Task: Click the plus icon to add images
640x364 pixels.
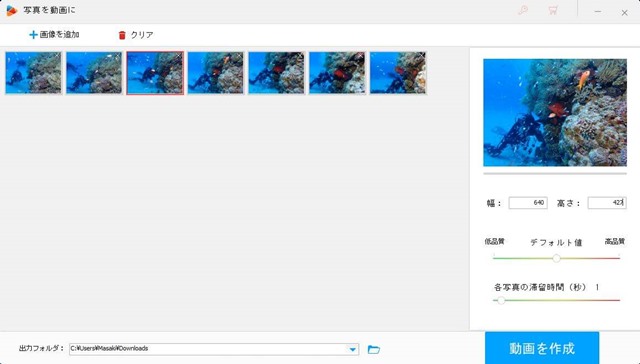Action: point(33,35)
